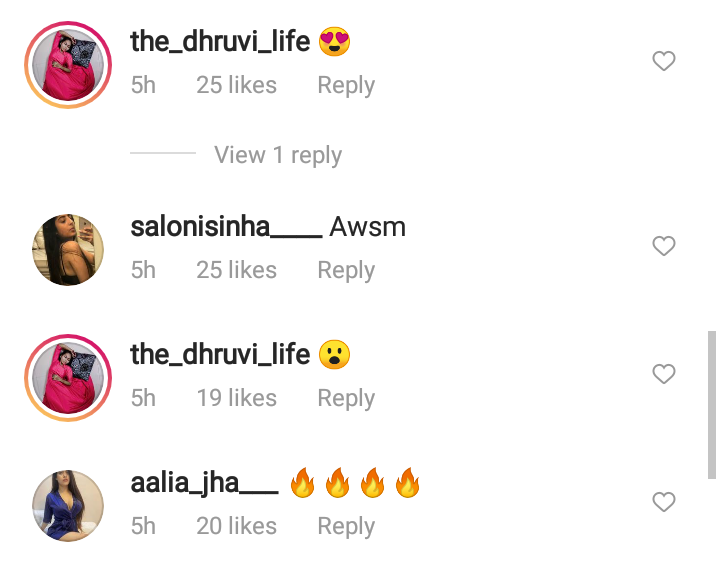Image resolution: width=720 pixels, height=585 pixels.
Task: Open aalia_jha profile picture
Action: pyautogui.click(x=68, y=506)
